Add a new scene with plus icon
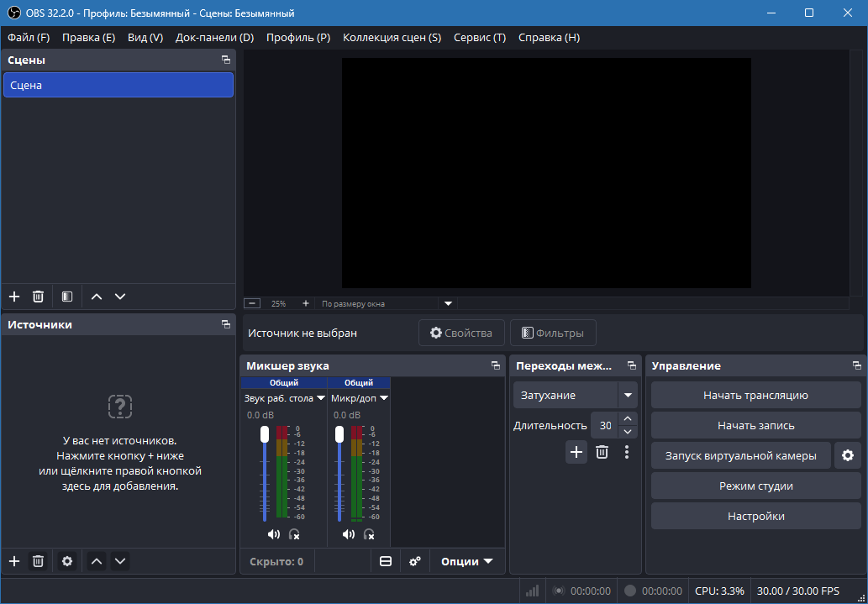The width and height of the screenshot is (868, 604). [x=14, y=297]
